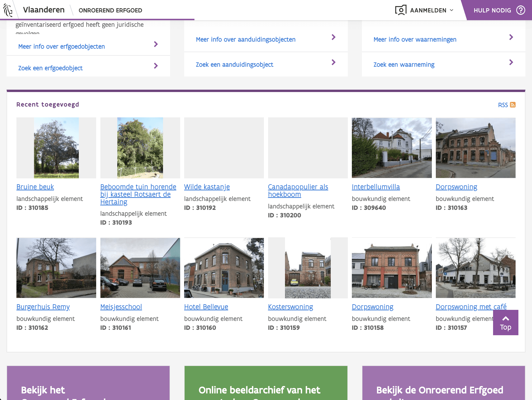
Task: Click the Top scroll button
Action: [x=505, y=323]
